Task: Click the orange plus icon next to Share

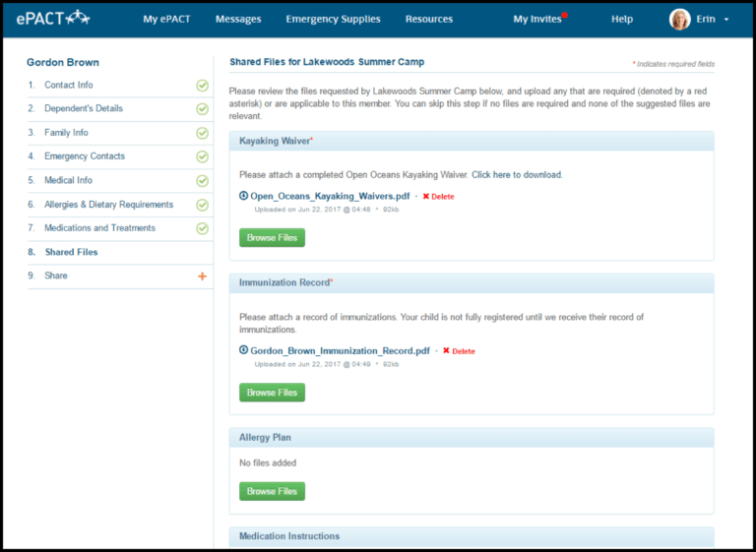Action: pyautogui.click(x=202, y=276)
